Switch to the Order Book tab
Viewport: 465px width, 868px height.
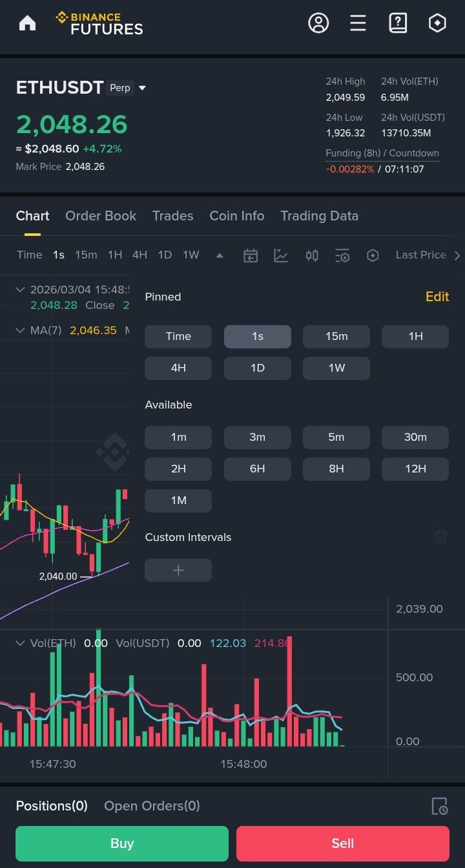pos(101,216)
